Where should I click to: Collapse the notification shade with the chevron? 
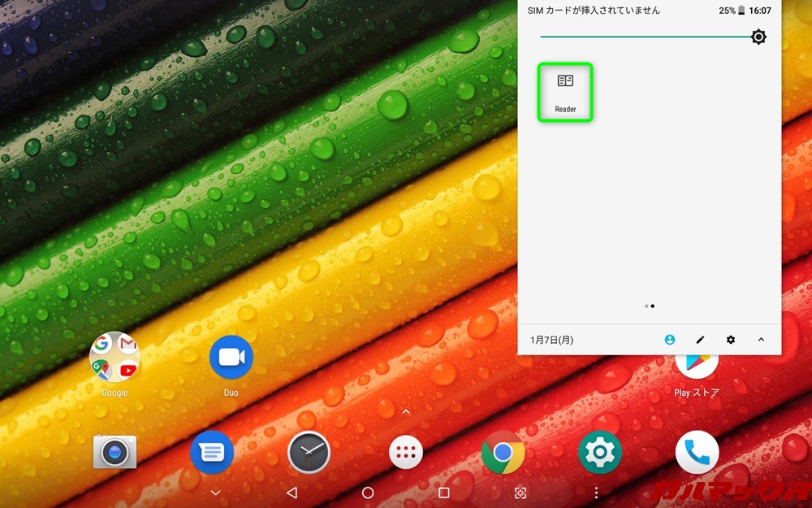click(x=761, y=340)
